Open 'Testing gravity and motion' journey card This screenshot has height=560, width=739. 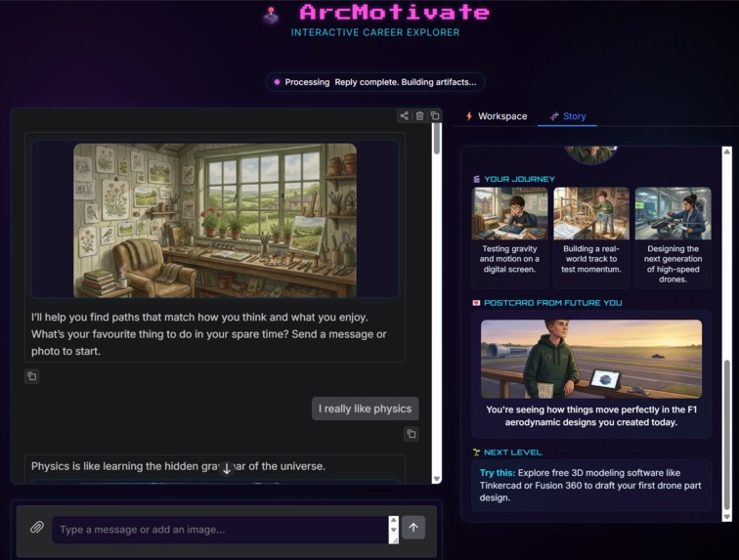click(509, 237)
